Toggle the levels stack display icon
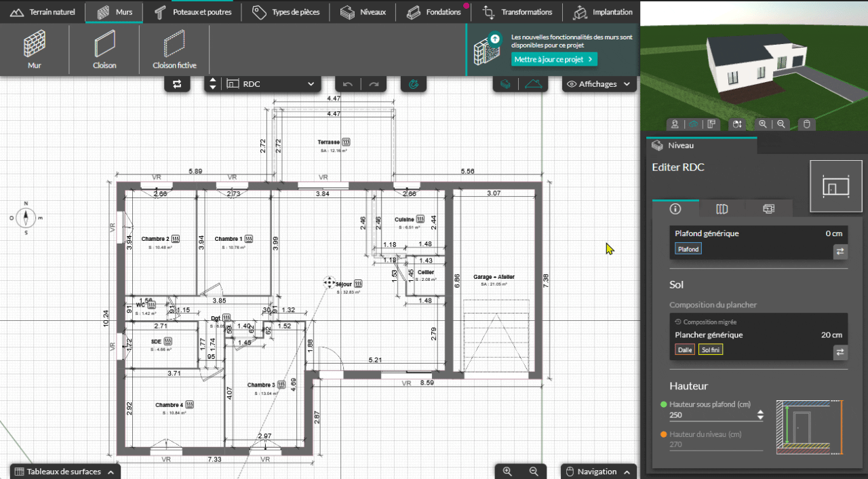Screen dimensions: 868x479 (505, 84)
